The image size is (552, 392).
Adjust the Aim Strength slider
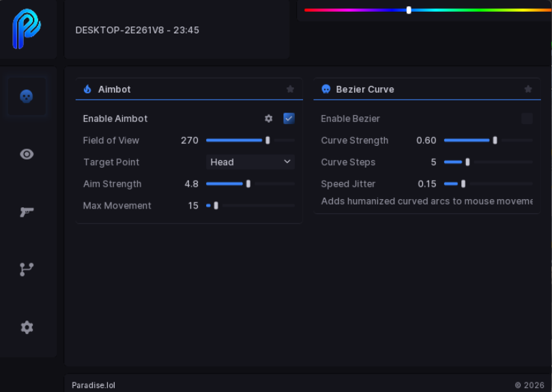250,184
